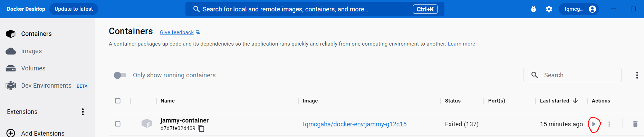Click the Ctrl+K shortcut badge

(425, 9)
